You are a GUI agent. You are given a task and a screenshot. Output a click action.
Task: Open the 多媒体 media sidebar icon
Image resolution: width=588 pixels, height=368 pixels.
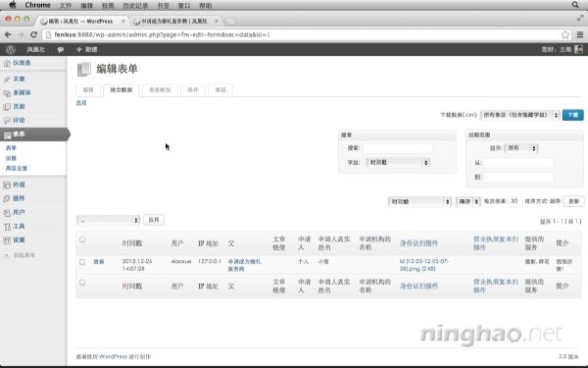[7, 93]
